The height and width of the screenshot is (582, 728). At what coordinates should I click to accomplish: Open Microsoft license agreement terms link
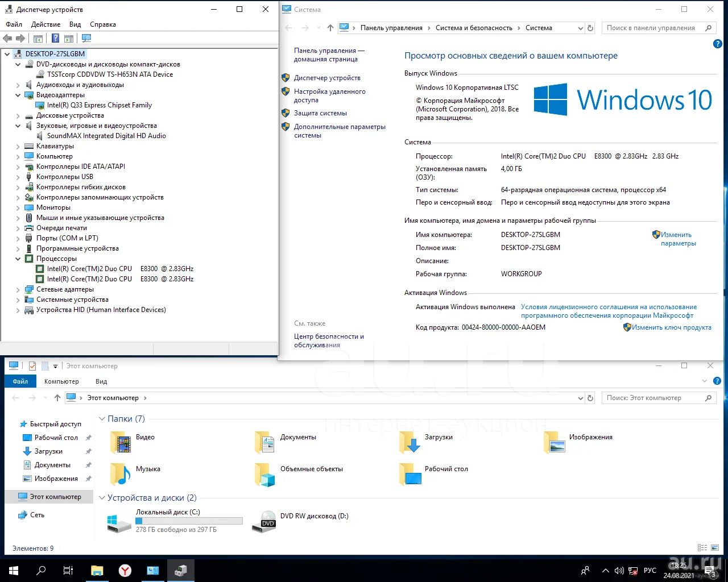pyautogui.click(x=609, y=311)
